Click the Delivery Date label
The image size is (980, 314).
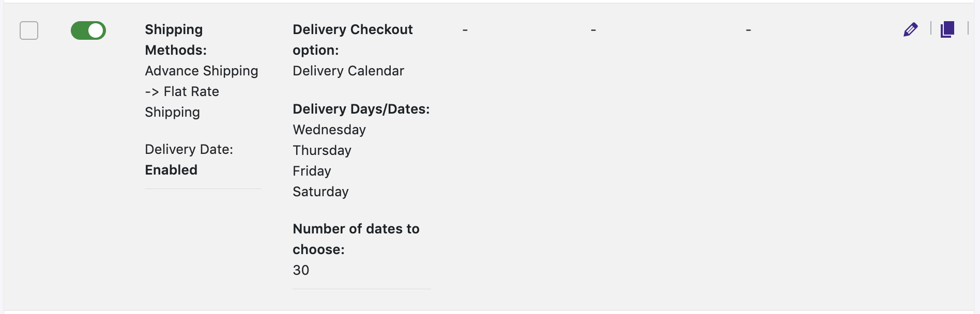pos(189,149)
